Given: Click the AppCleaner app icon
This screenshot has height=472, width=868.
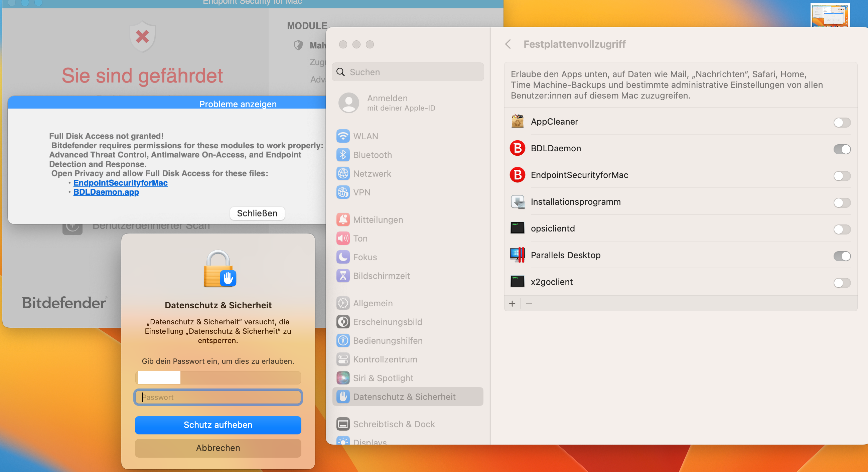Looking at the screenshot, I should (517, 121).
